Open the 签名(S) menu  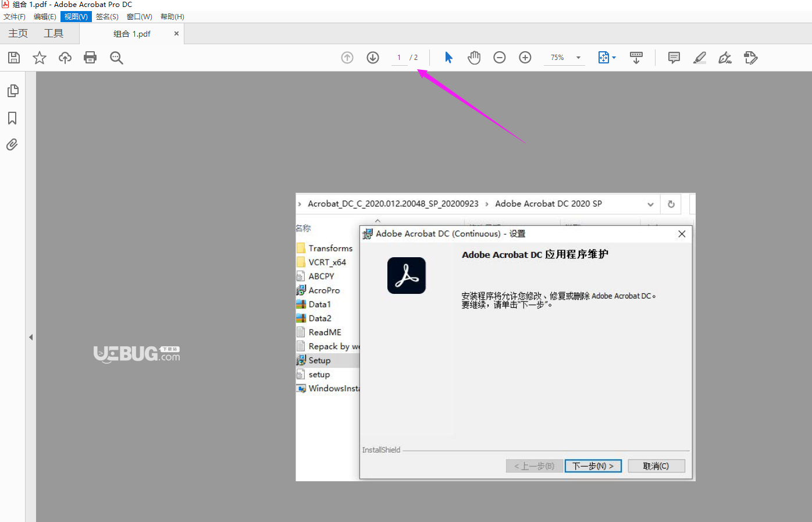[x=107, y=17]
